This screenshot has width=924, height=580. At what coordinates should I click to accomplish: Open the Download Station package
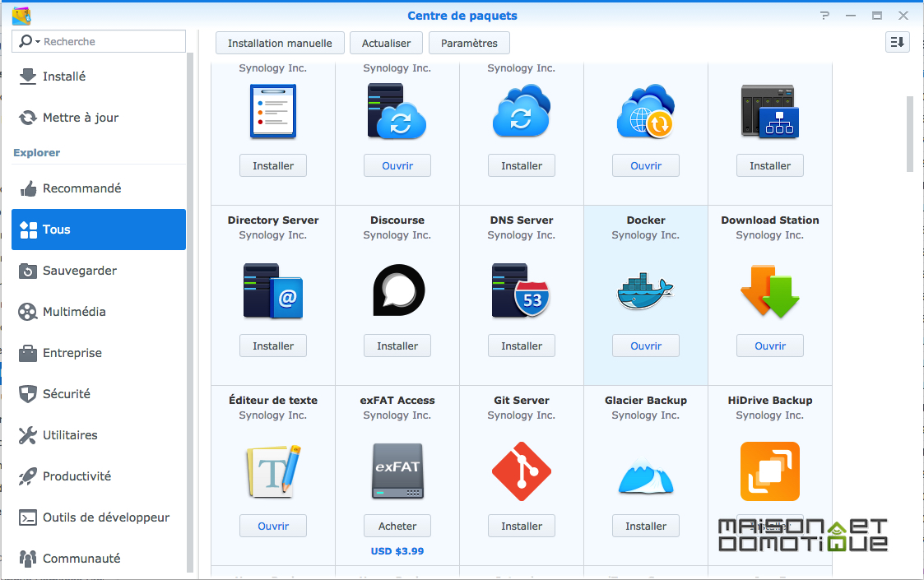769,346
